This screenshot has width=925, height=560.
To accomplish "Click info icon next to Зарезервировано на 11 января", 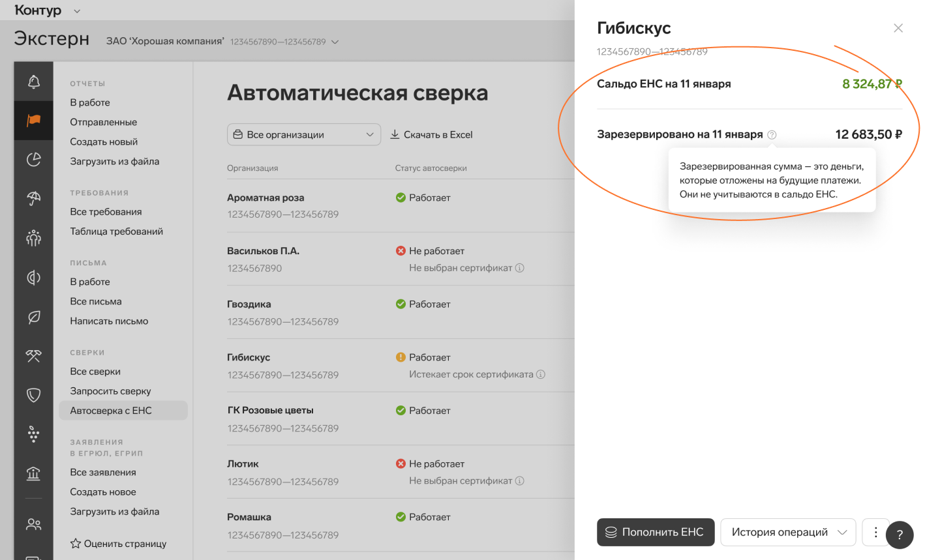I will [772, 134].
